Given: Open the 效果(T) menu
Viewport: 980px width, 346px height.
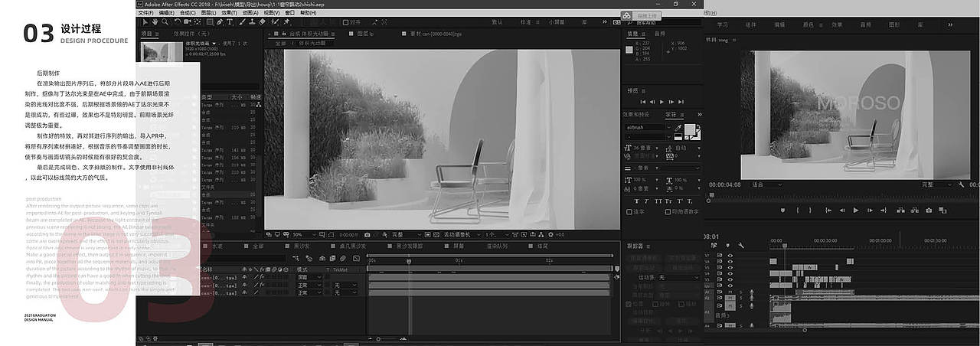Looking at the screenshot, I should 229,13.
